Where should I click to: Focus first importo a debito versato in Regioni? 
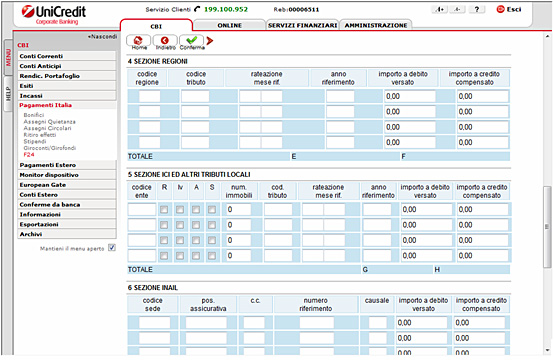point(410,96)
